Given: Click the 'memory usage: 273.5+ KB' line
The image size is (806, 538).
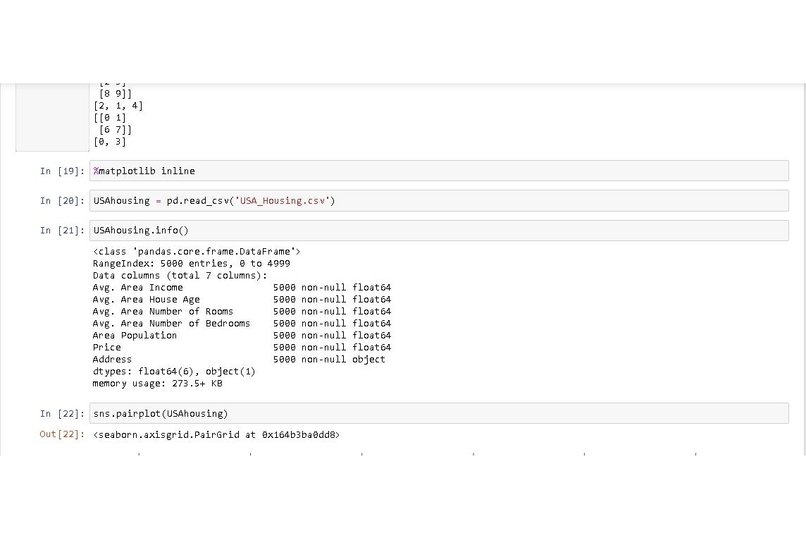Looking at the screenshot, I should tap(157, 383).
